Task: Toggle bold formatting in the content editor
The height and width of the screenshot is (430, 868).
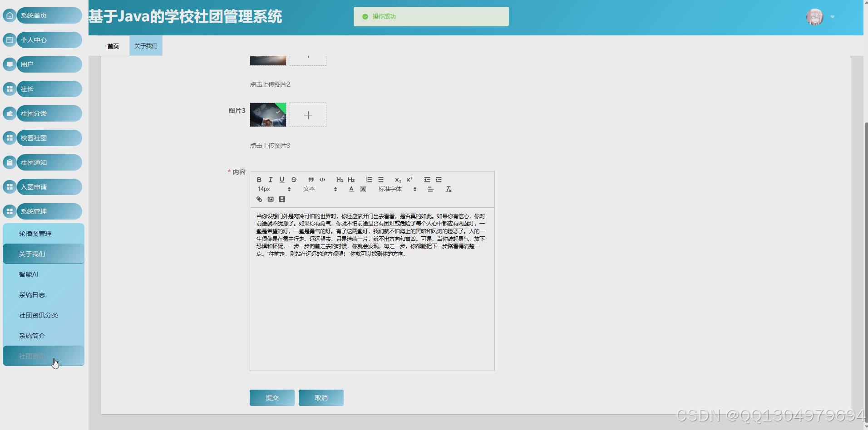Action: (x=259, y=180)
